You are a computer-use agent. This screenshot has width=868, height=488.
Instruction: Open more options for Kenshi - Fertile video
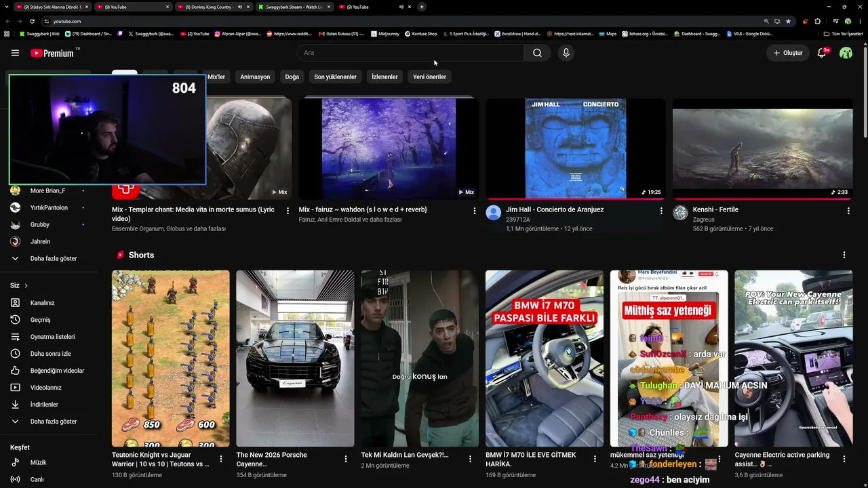click(848, 211)
